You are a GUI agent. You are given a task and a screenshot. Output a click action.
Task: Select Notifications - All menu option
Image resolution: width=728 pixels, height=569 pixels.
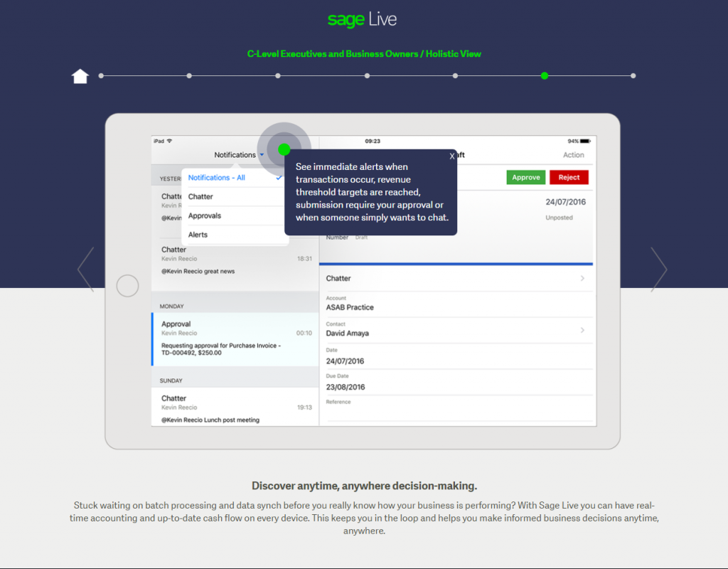(235, 177)
